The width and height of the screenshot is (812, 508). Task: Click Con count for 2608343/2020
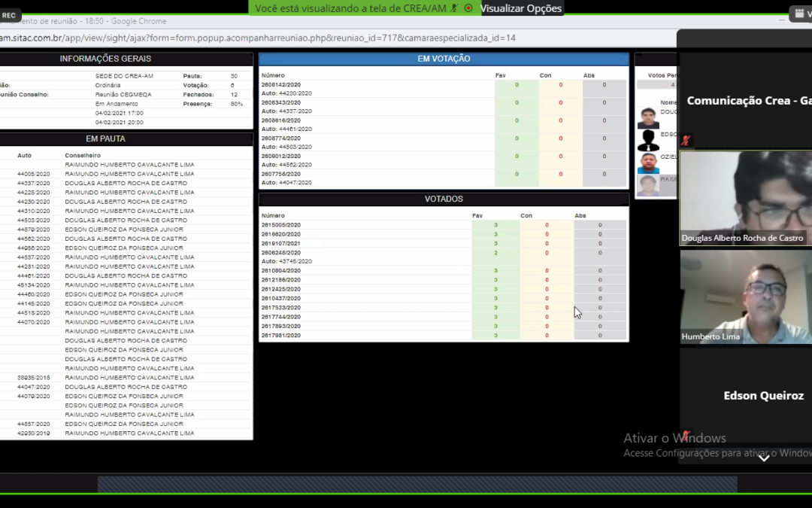(x=560, y=102)
